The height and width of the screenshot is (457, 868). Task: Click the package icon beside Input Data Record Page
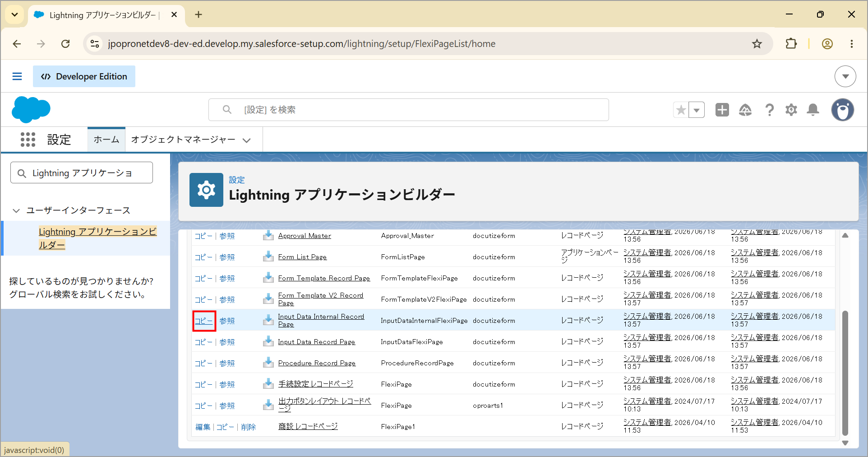[x=268, y=341]
